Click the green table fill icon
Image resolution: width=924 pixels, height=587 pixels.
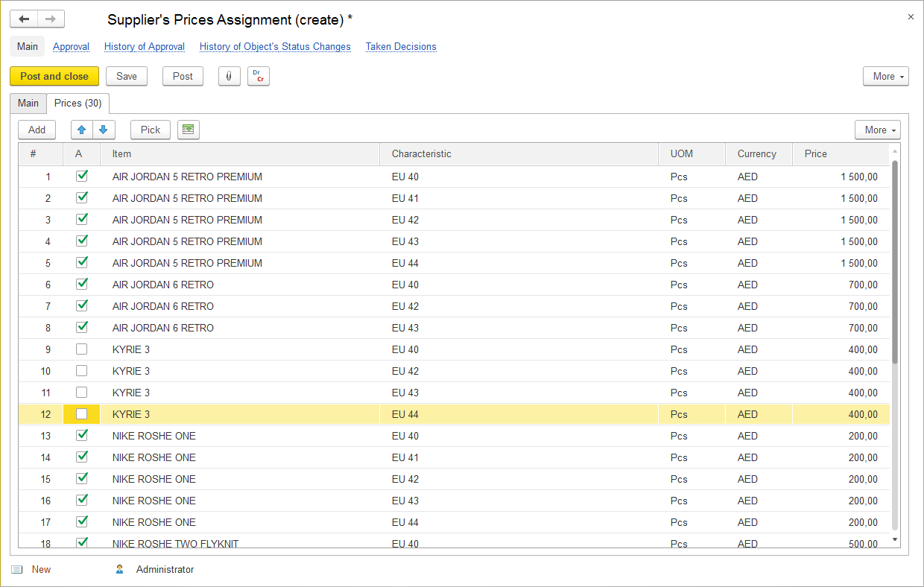coord(188,130)
